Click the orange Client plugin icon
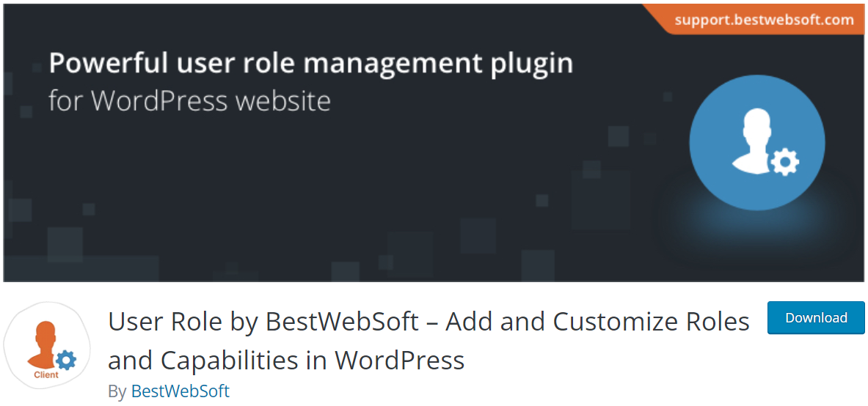 [x=47, y=345]
